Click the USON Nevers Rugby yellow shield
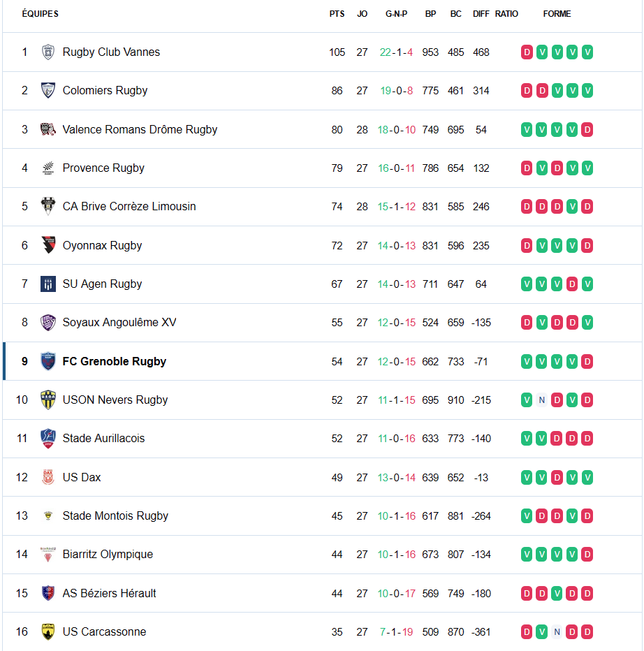Image resolution: width=644 pixels, height=651 pixels. click(x=48, y=400)
